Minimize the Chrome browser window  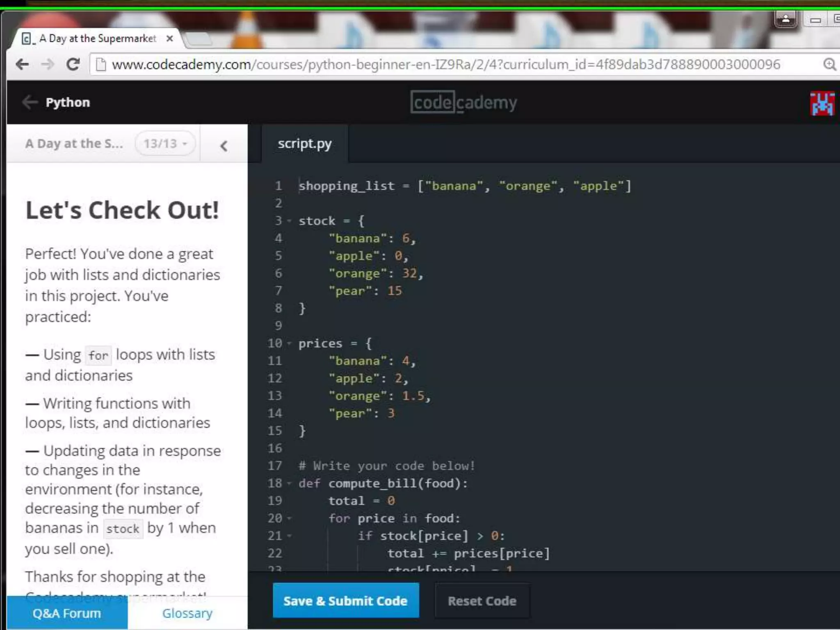(x=815, y=20)
